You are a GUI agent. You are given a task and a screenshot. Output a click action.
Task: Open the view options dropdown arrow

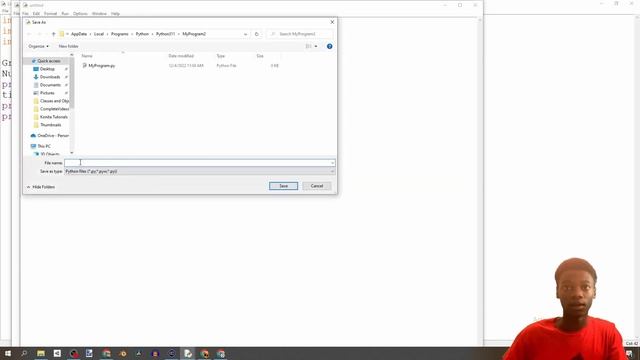(316, 46)
